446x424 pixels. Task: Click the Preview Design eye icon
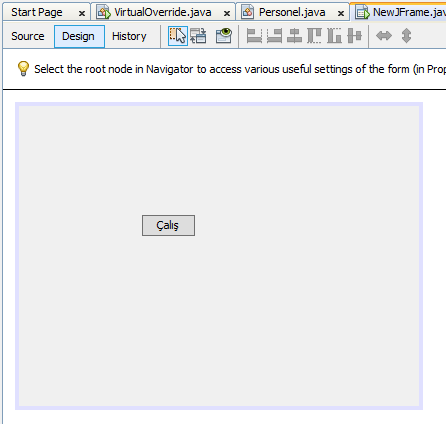coord(224,36)
